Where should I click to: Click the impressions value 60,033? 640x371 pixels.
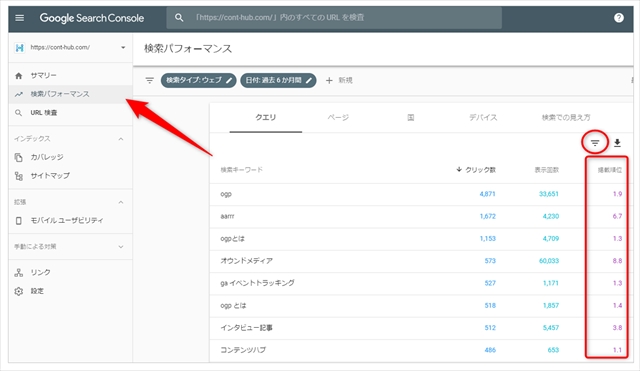pos(549,261)
